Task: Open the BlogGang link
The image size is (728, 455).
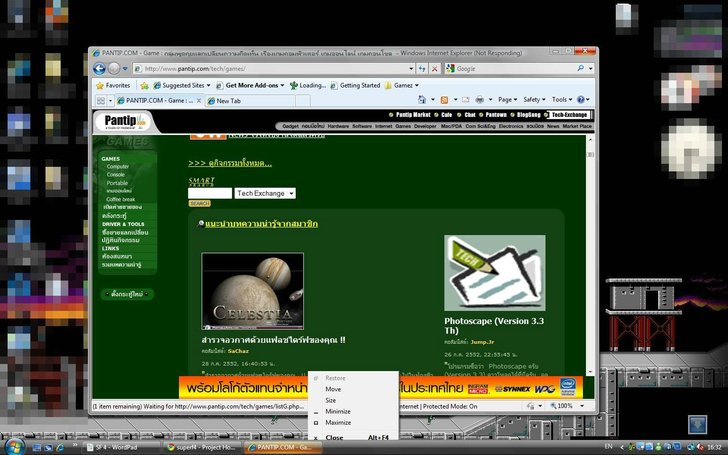Action: tap(528, 115)
